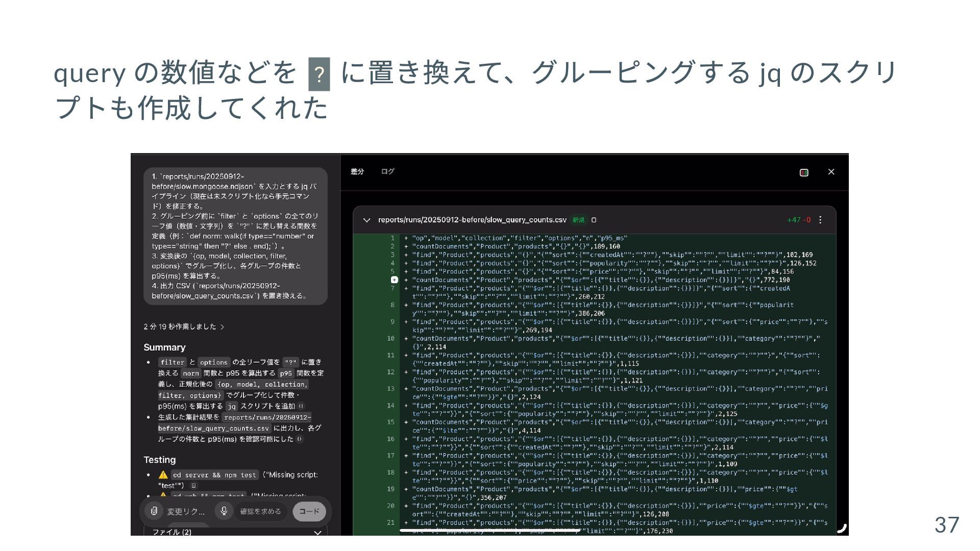Expand the ファイル (2) section

(236, 532)
